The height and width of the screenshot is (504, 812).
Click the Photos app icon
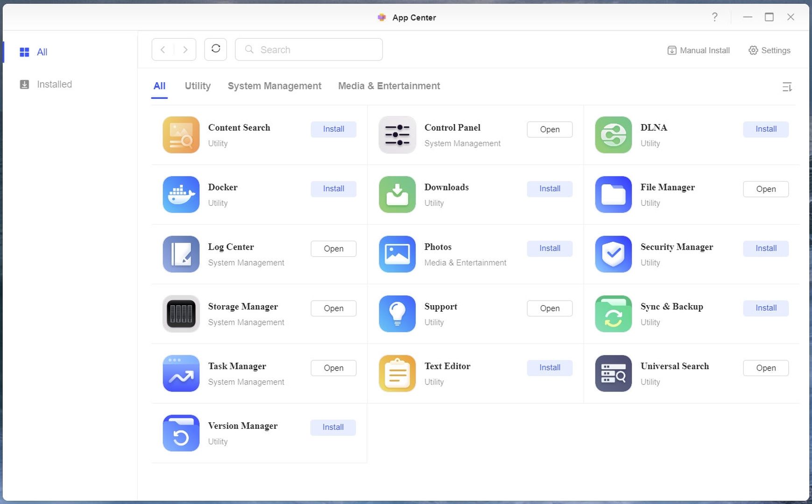pos(397,254)
